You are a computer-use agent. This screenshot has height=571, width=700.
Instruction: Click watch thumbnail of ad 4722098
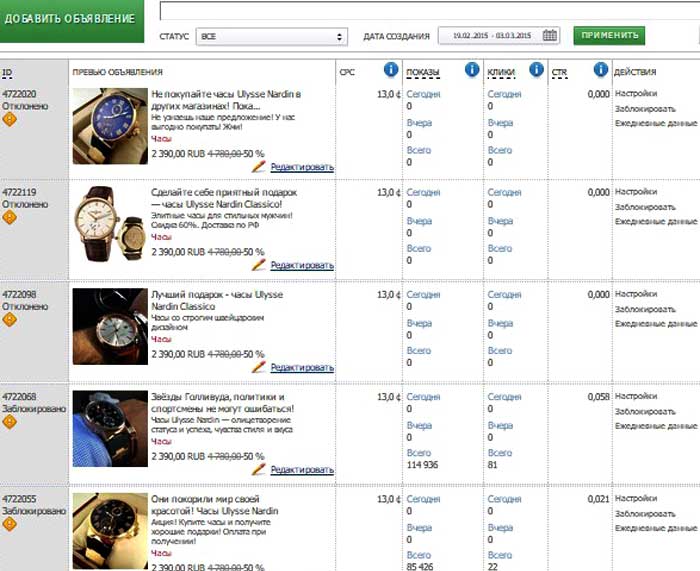click(110, 326)
